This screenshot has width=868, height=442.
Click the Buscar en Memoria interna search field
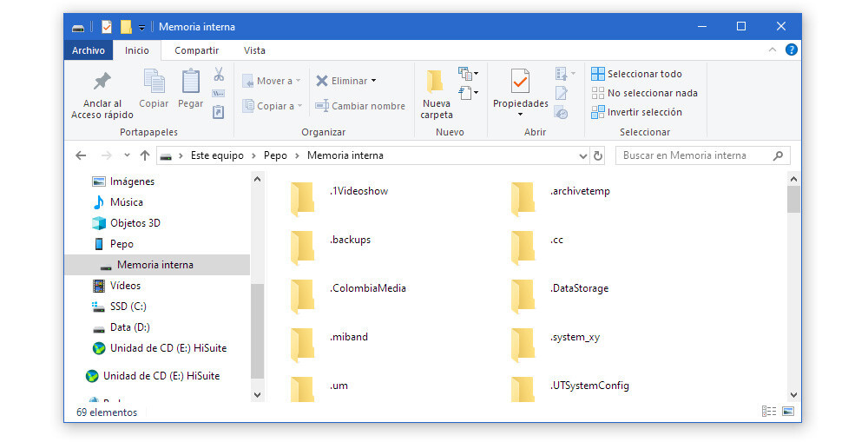tap(694, 155)
